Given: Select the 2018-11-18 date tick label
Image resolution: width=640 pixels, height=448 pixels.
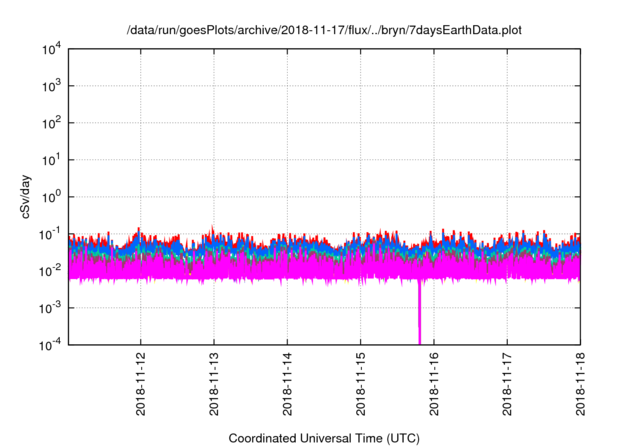Looking at the screenshot, I should 580,385.
